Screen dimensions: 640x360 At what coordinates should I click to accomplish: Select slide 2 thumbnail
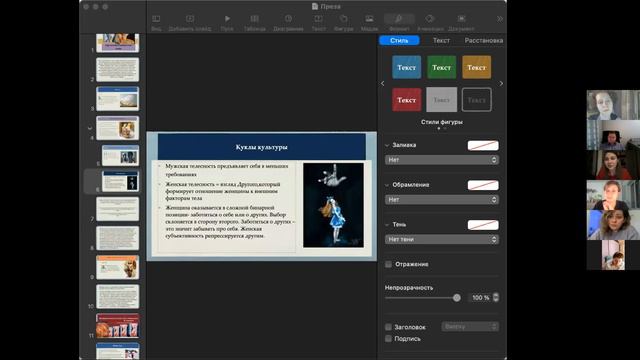[x=118, y=69]
